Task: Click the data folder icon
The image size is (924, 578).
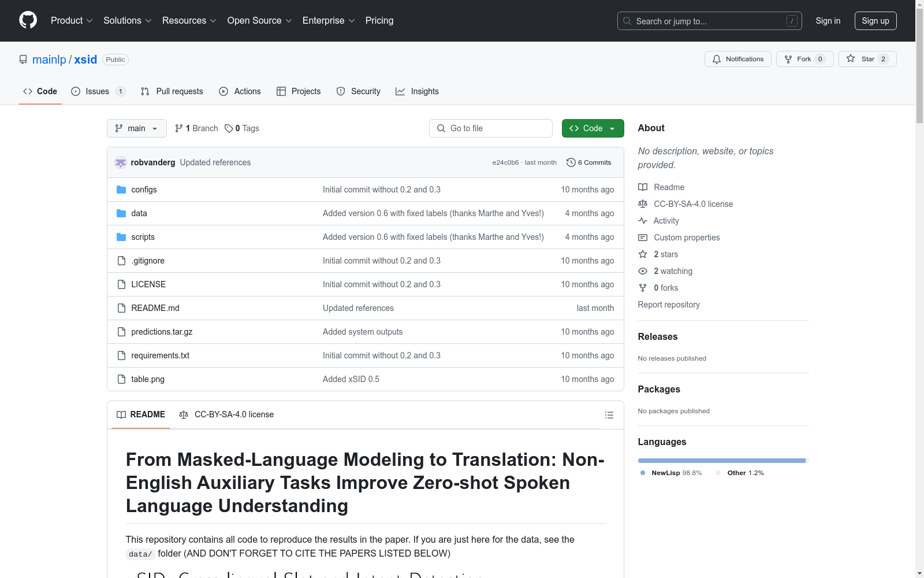Action: coord(121,213)
